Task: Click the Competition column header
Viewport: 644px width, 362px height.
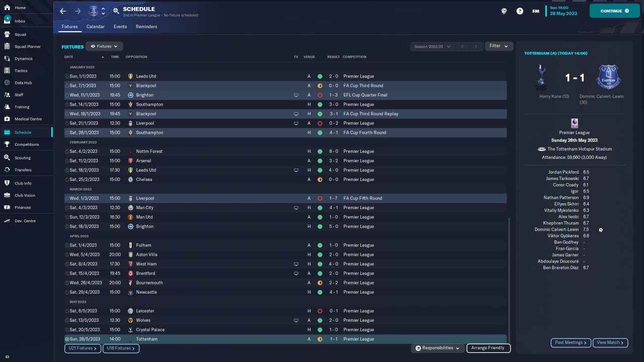Action: point(355,57)
